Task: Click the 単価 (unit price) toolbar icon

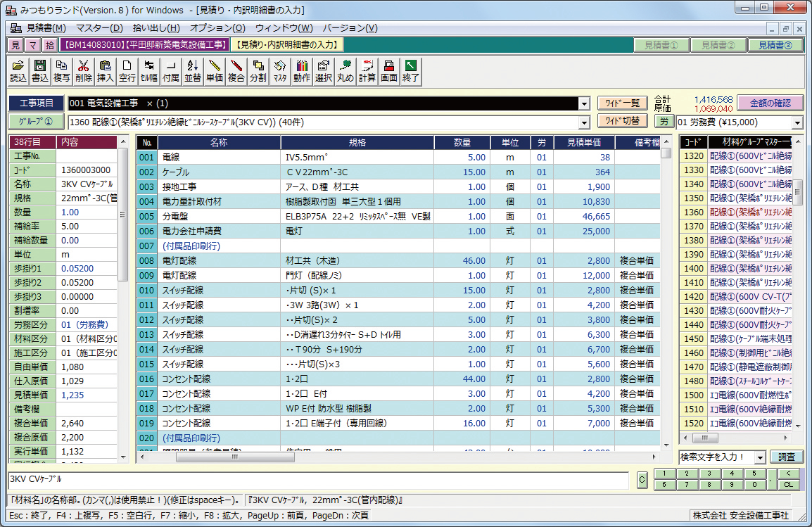Action: point(215,71)
